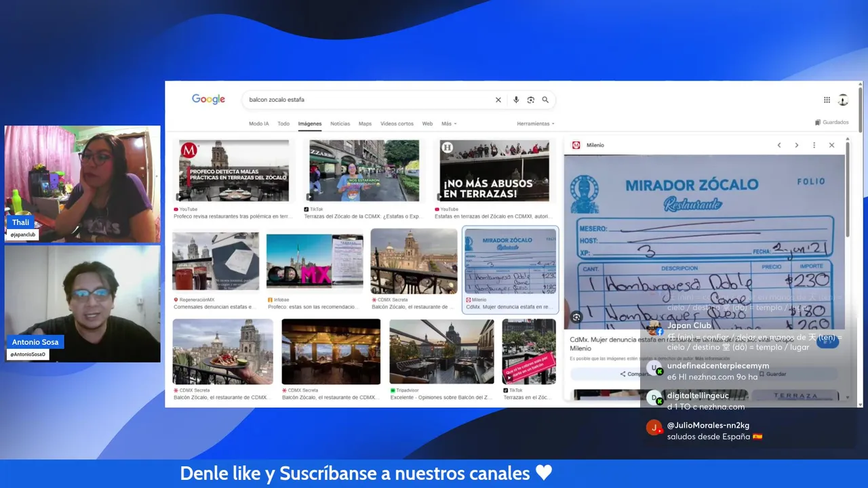The image size is (868, 488).
Task: Click the Milenio favicon in preview header
Action: (x=576, y=145)
